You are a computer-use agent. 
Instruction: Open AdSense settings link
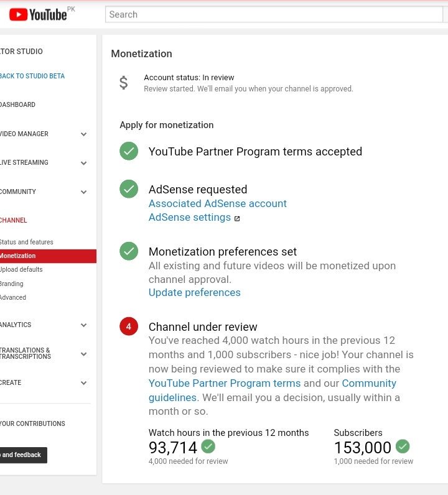point(190,217)
